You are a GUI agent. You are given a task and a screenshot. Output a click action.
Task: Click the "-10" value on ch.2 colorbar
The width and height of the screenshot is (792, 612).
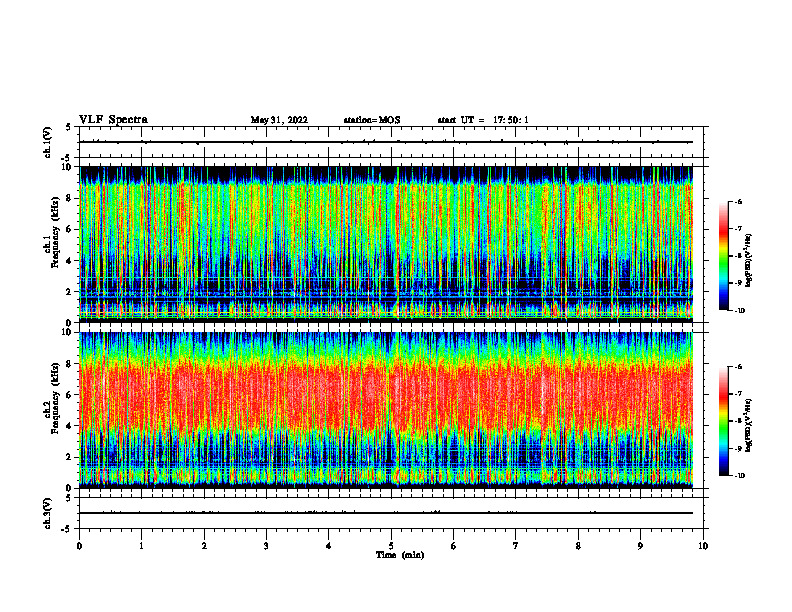point(739,476)
